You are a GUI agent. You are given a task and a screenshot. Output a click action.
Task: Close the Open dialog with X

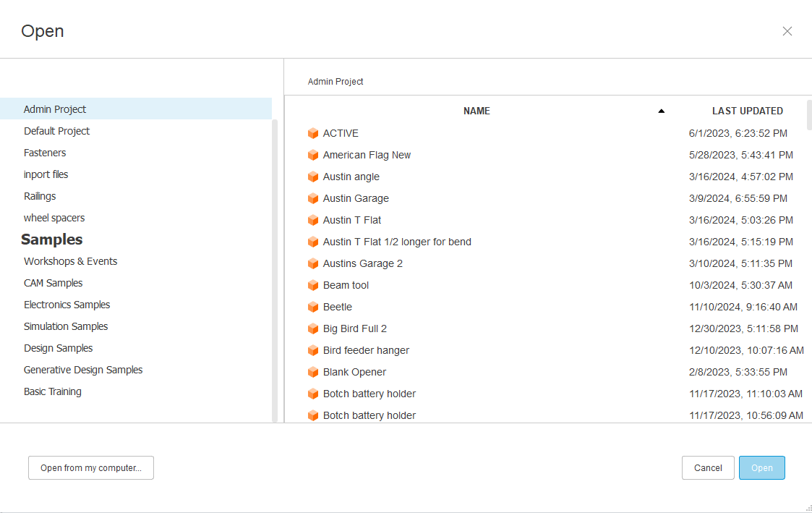coord(787,31)
